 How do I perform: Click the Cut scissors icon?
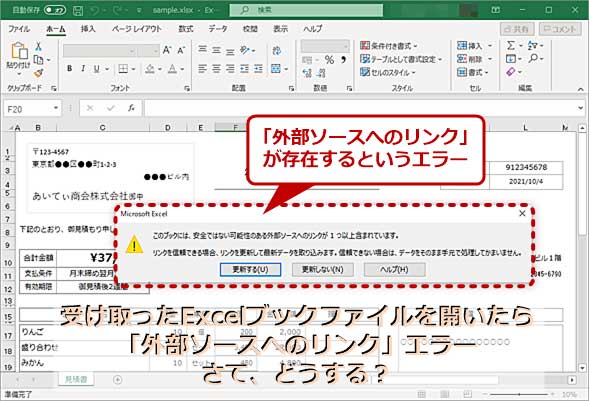coord(38,47)
